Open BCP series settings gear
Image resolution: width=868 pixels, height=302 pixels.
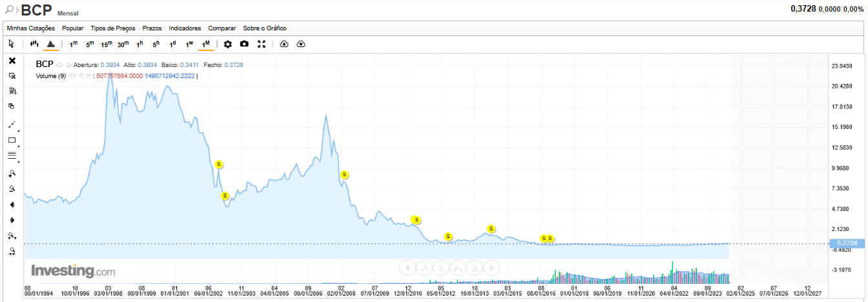point(68,65)
